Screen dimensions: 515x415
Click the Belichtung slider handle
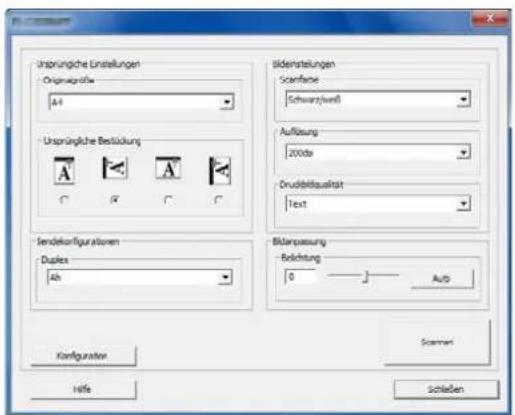coord(366,276)
